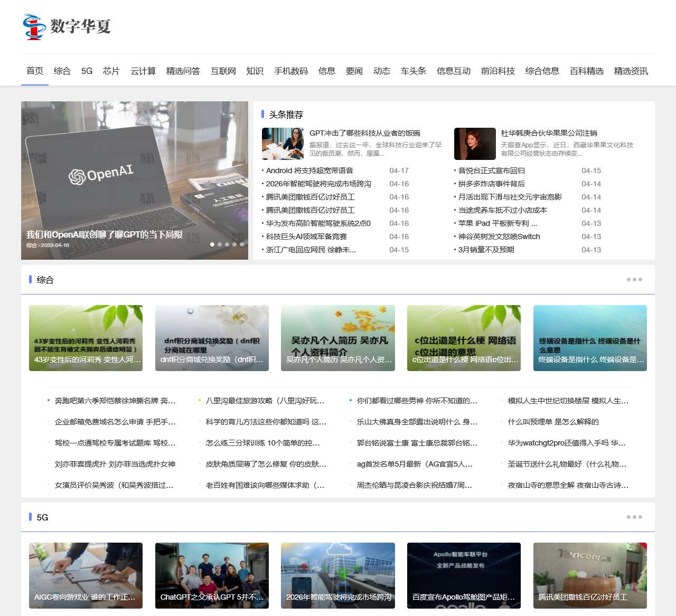Open article 音悦台正式宣布回归

492,170
